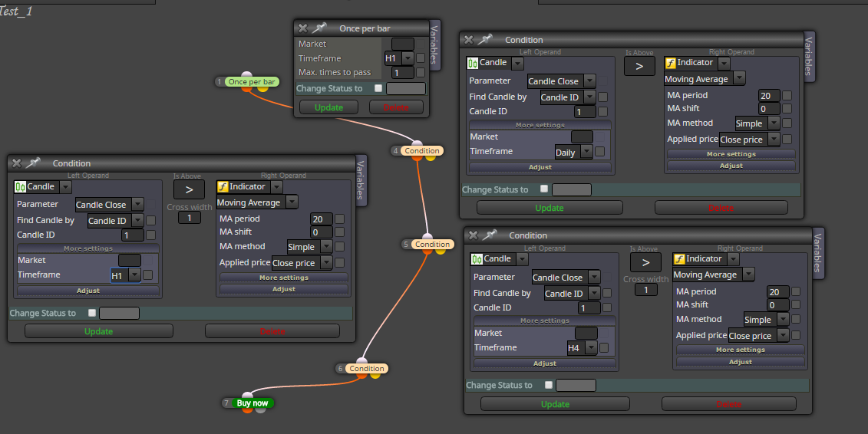868x434 pixels.
Task: Click Delete button in H4 Condition panel
Action: [729, 404]
